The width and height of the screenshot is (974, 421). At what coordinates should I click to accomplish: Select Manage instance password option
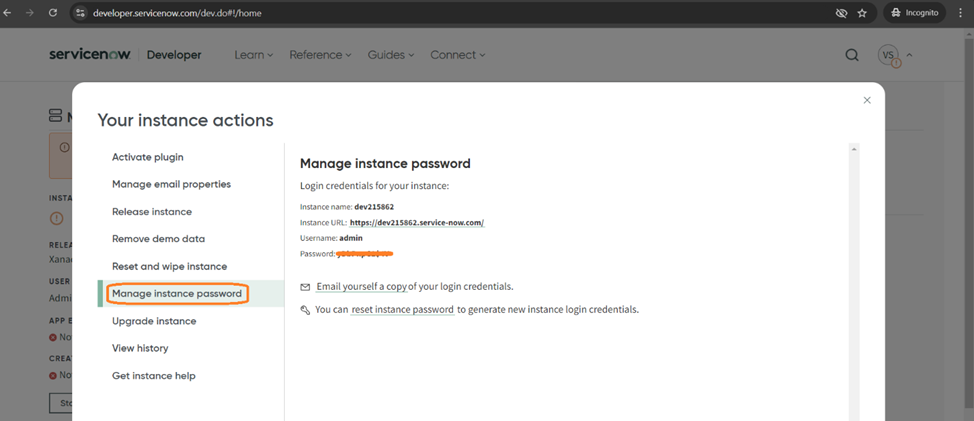(x=177, y=294)
